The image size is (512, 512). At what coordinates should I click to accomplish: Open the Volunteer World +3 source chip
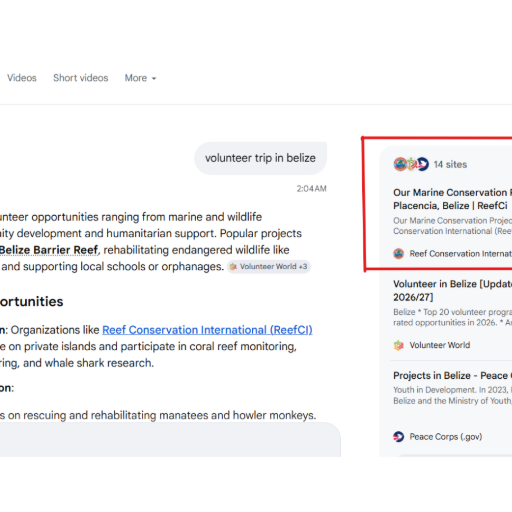coord(269,267)
